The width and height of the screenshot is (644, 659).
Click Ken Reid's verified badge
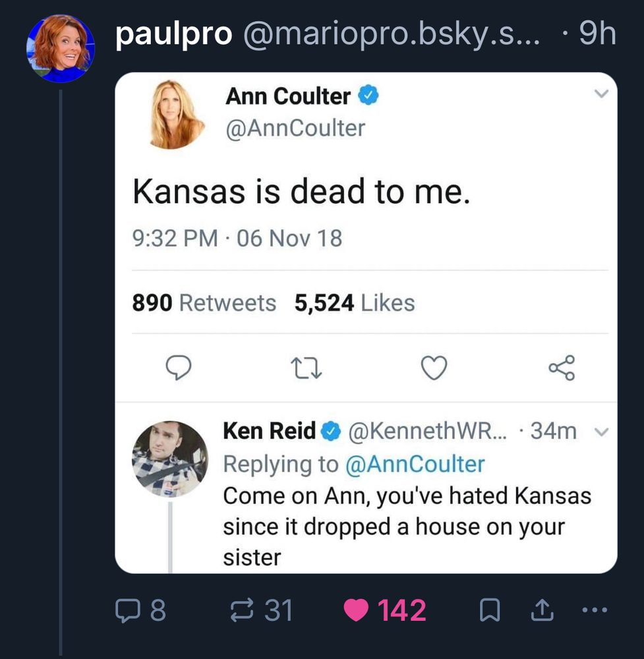[x=330, y=432]
